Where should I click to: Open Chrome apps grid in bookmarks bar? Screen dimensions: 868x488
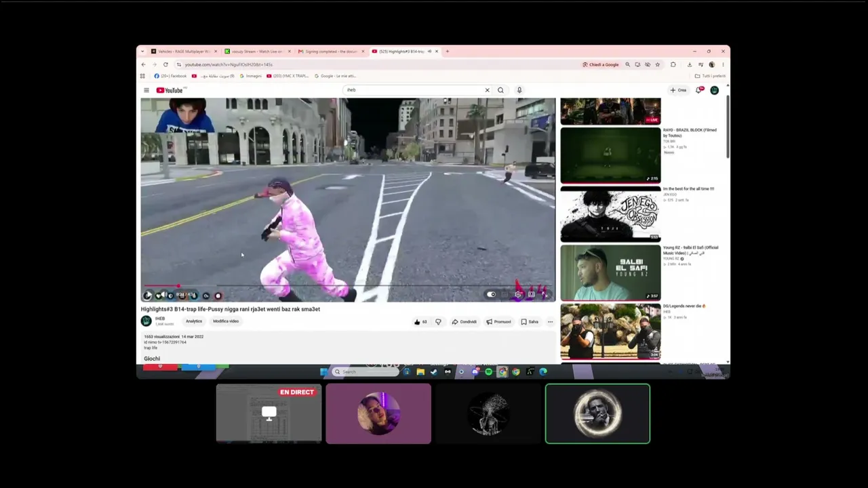pyautogui.click(x=143, y=76)
